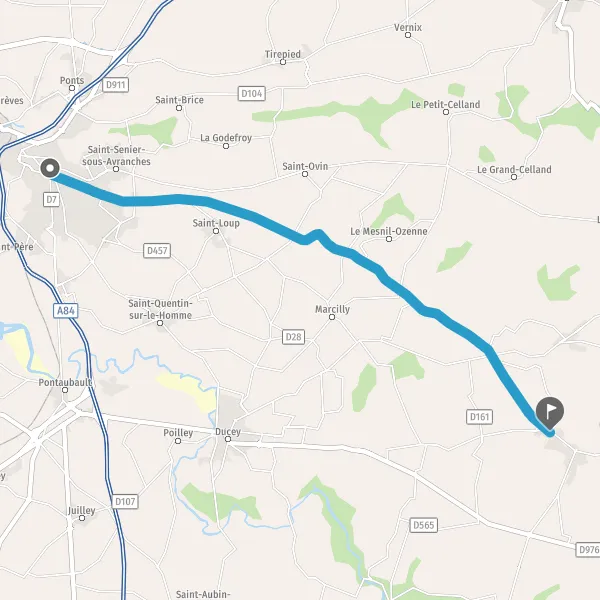Viewport: 600px width, 600px height.
Task: Click the D457 road badge
Action: (157, 251)
